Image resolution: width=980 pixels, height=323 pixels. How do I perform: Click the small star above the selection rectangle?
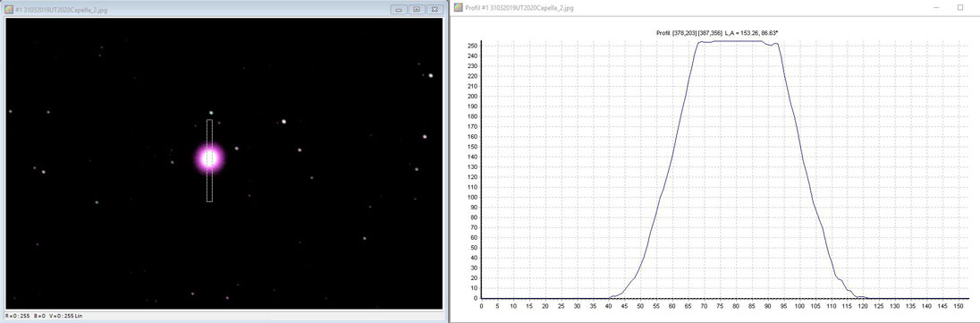(211, 114)
